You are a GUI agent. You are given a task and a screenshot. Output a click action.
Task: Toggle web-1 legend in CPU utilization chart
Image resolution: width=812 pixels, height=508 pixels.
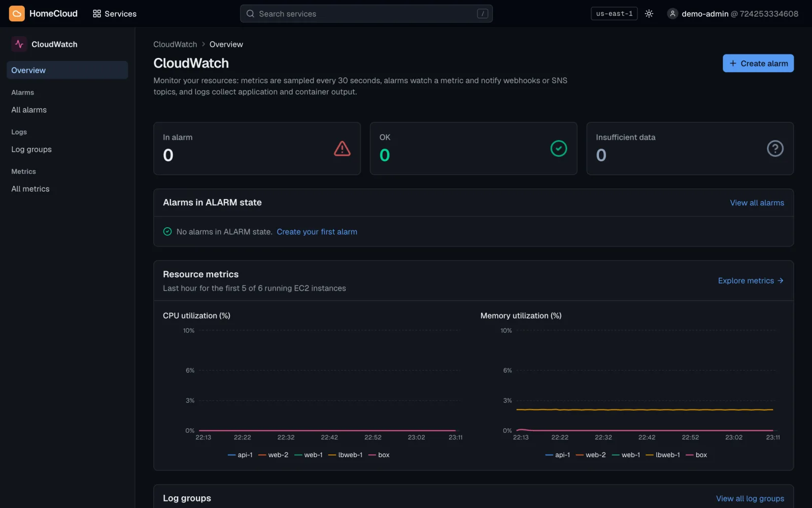click(308, 455)
